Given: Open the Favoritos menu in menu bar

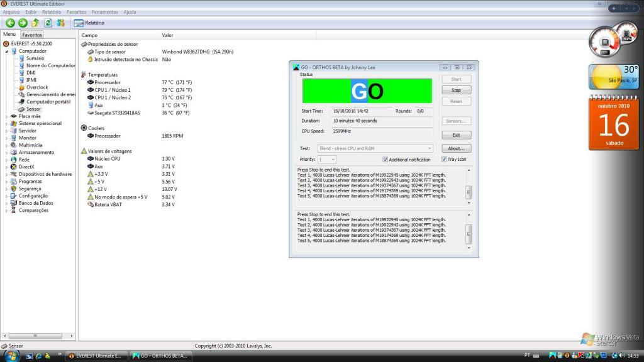Looking at the screenshot, I should [x=76, y=12].
